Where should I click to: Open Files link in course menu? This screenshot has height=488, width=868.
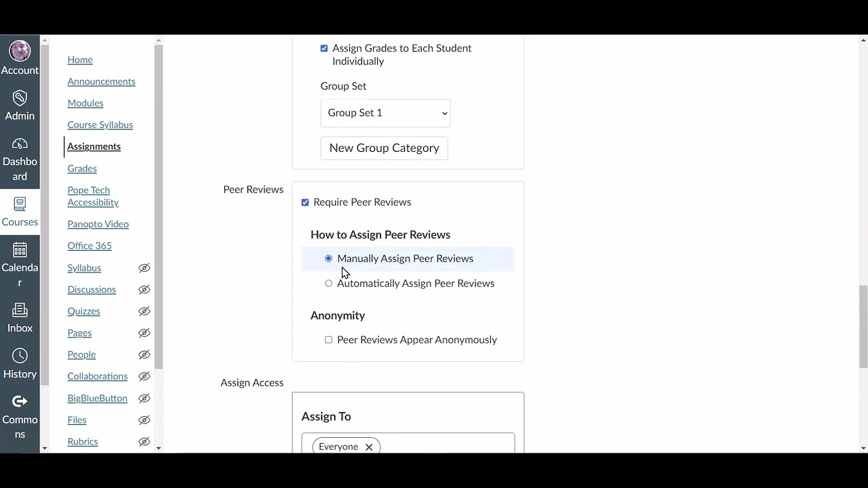(77, 420)
